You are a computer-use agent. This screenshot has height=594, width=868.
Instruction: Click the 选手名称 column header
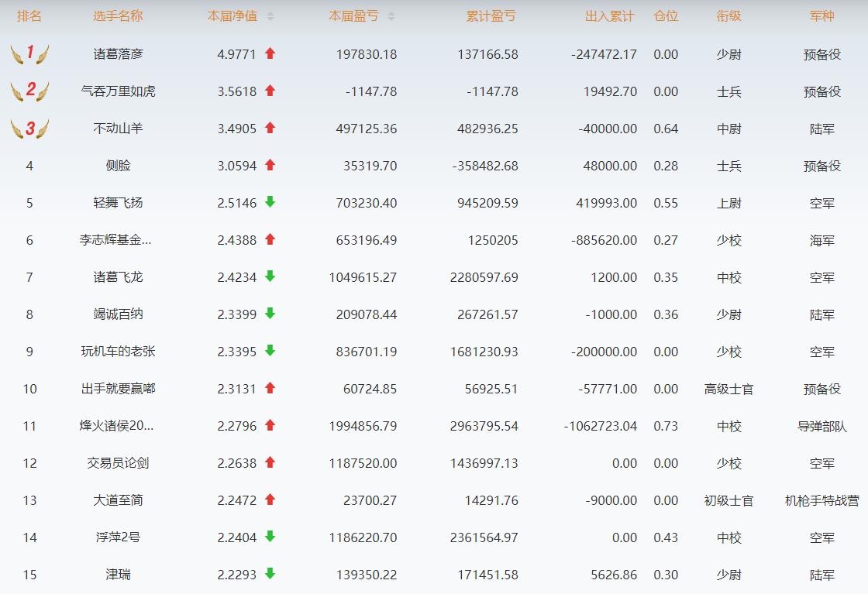(x=118, y=16)
